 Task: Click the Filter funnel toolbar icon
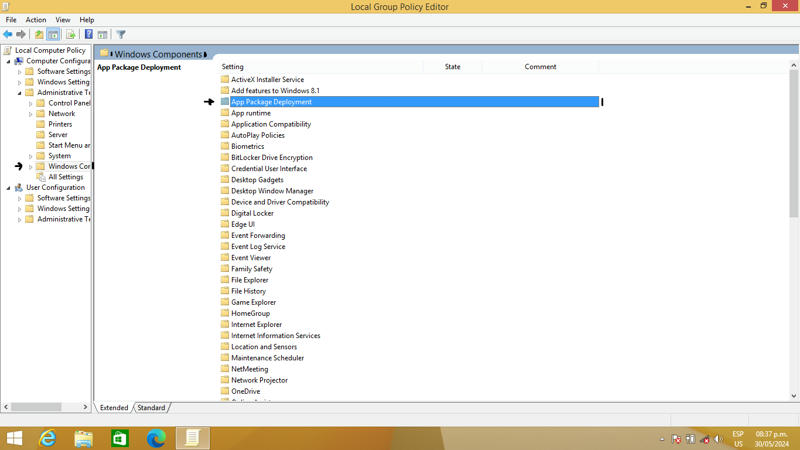(x=121, y=34)
